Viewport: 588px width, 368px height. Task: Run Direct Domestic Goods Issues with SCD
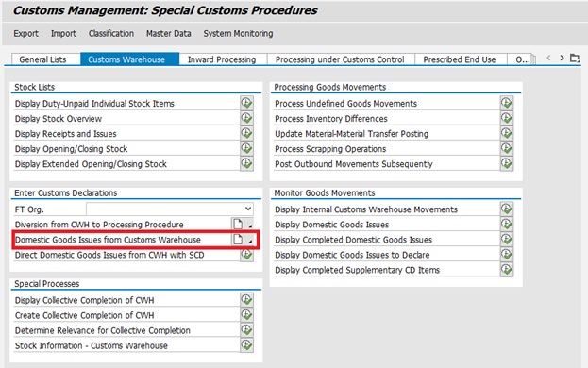coord(246,255)
